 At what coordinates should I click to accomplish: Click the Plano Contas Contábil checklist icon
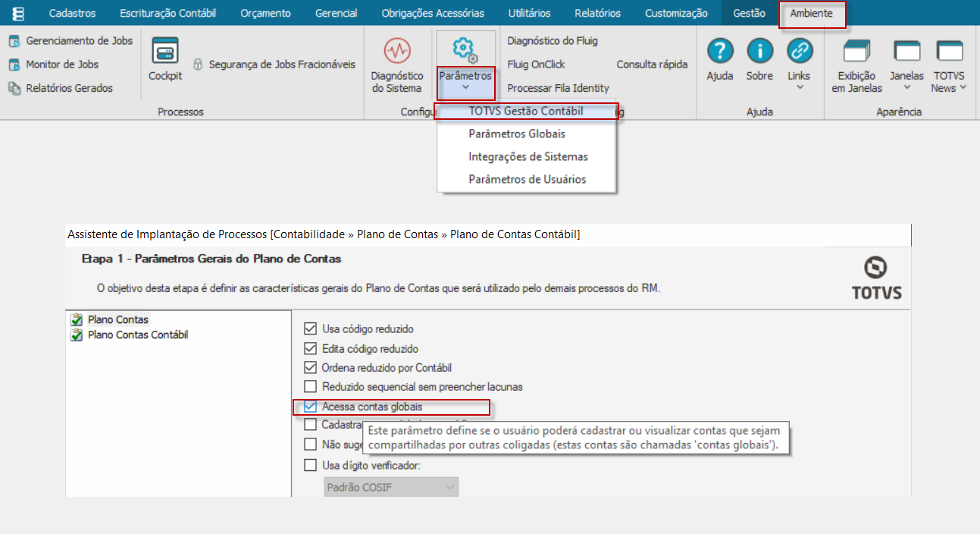tap(77, 335)
